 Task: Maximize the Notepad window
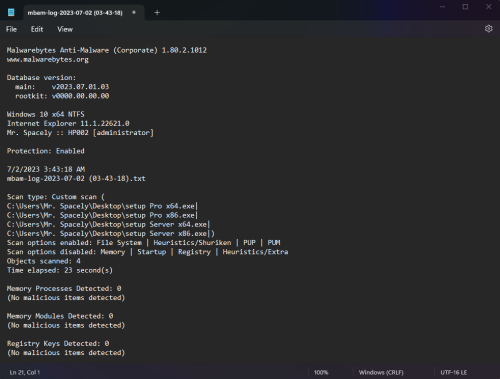(x=465, y=7)
